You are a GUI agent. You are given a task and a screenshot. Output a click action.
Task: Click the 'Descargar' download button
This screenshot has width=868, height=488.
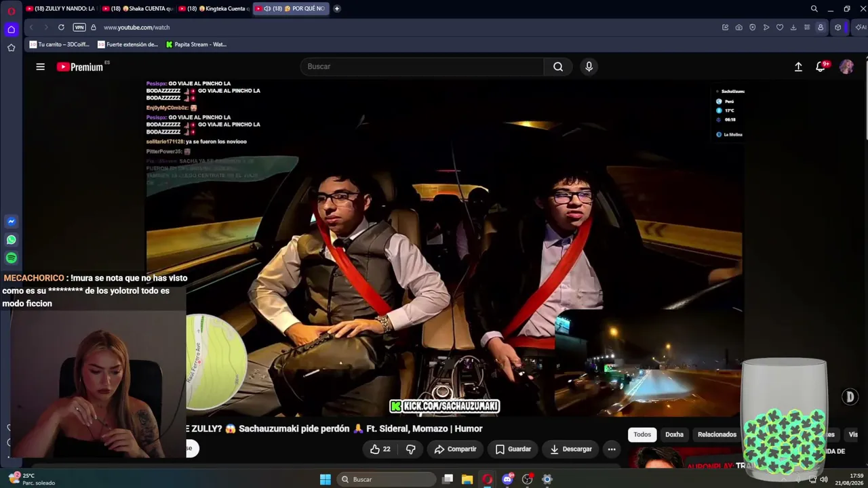tap(570, 449)
